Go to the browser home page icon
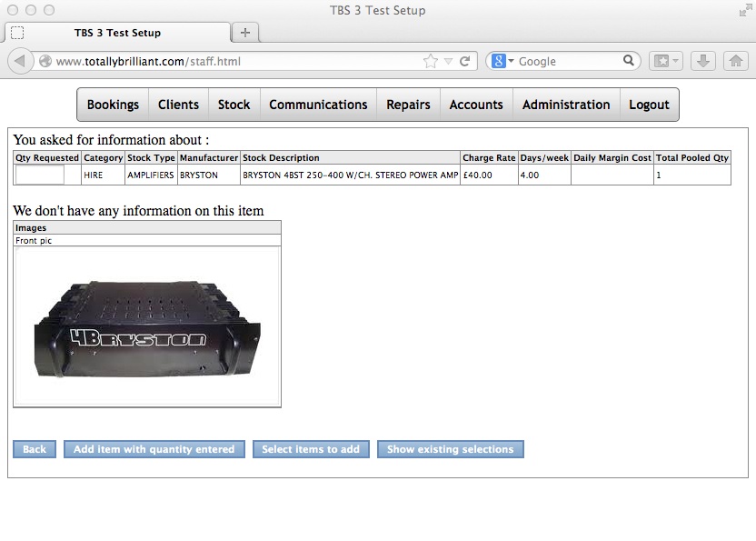 pyautogui.click(x=735, y=61)
